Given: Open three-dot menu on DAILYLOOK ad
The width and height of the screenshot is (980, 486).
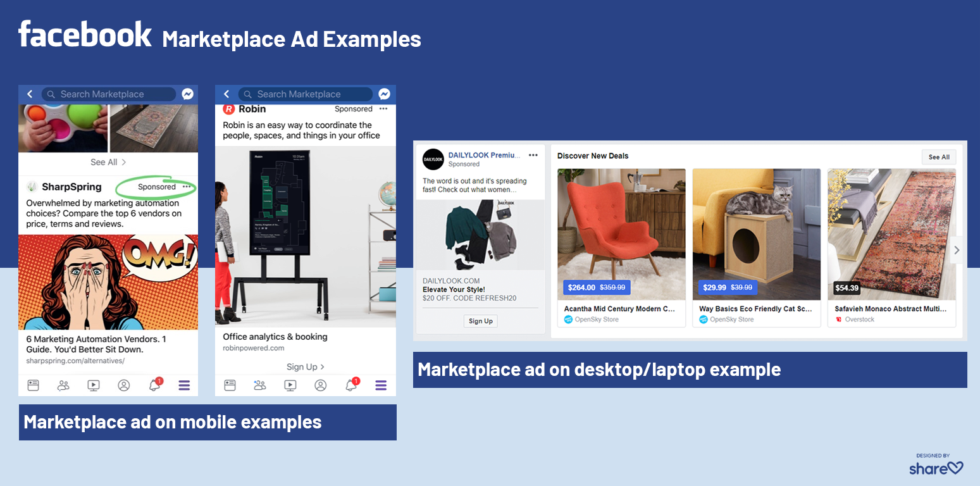Looking at the screenshot, I should pyautogui.click(x=533, y=155).
